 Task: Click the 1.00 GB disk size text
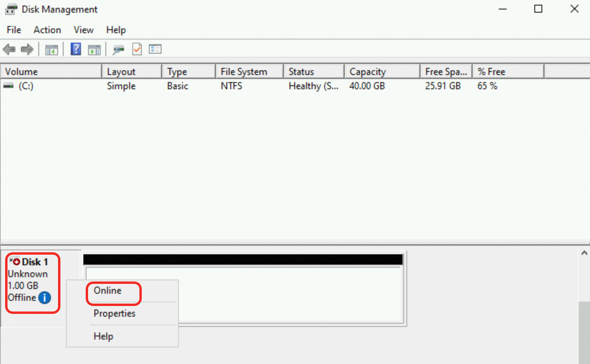23,286
